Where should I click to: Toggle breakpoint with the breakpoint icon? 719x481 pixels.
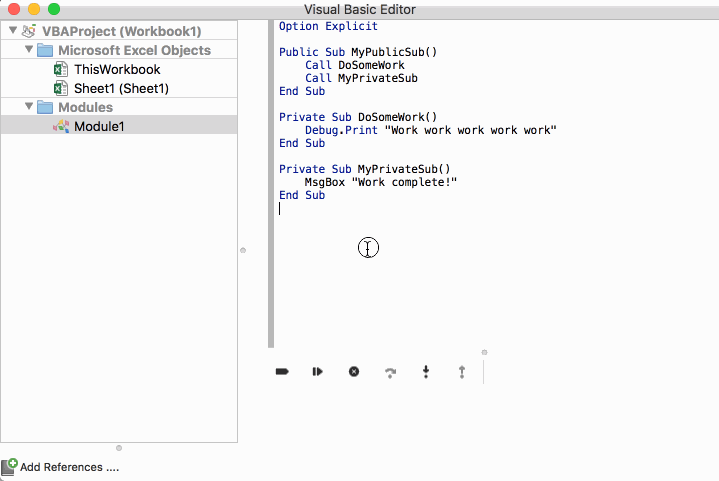pos(282,371)
